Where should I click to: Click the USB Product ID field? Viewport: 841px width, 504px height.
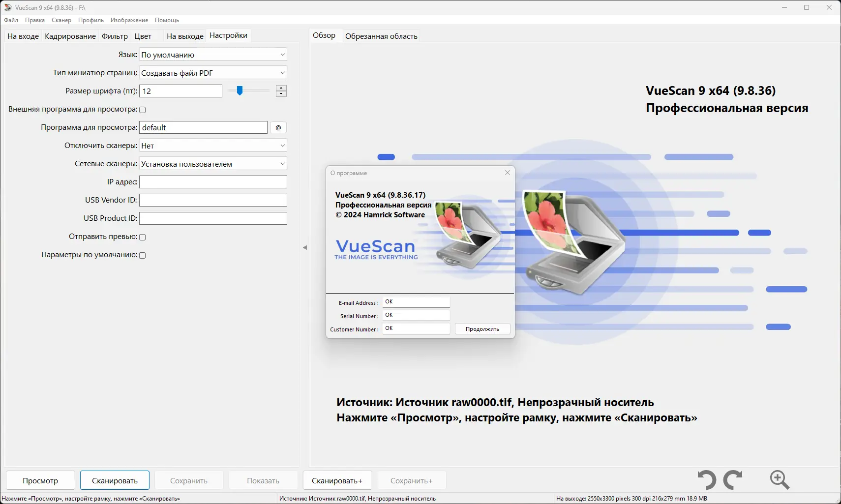[x=213, y=218]
